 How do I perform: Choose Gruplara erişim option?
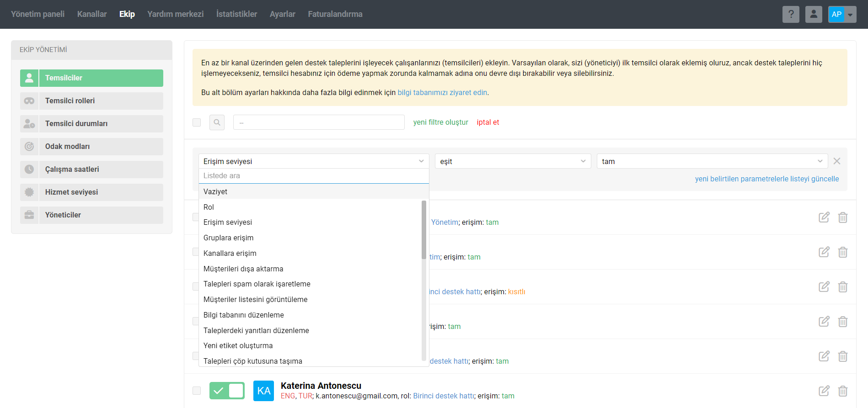pyautogui.click(x=310, y=238)
